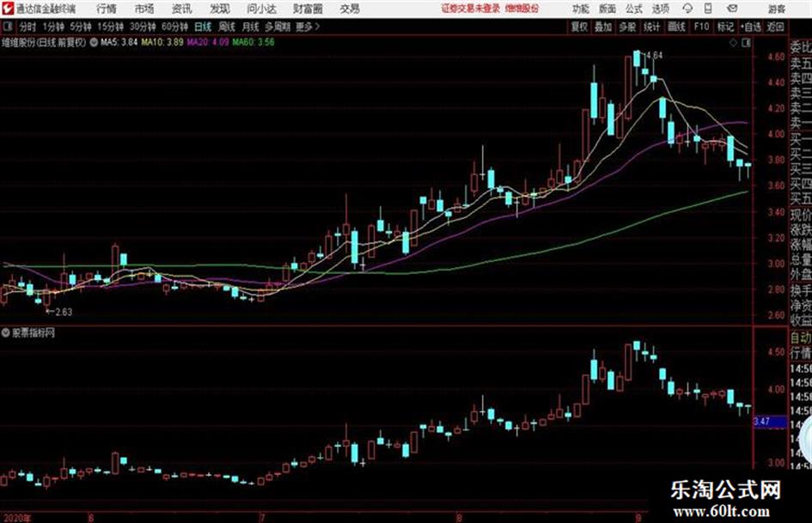This screenshot has width=812, height=523.
Task: Click the 标记 mark button
Action: pos(725,27)
